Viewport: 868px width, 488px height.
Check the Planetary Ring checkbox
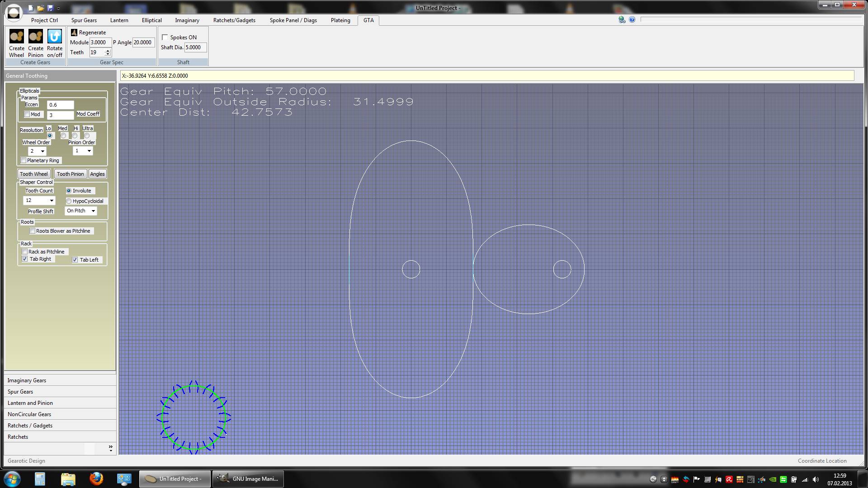pos(24,160)
